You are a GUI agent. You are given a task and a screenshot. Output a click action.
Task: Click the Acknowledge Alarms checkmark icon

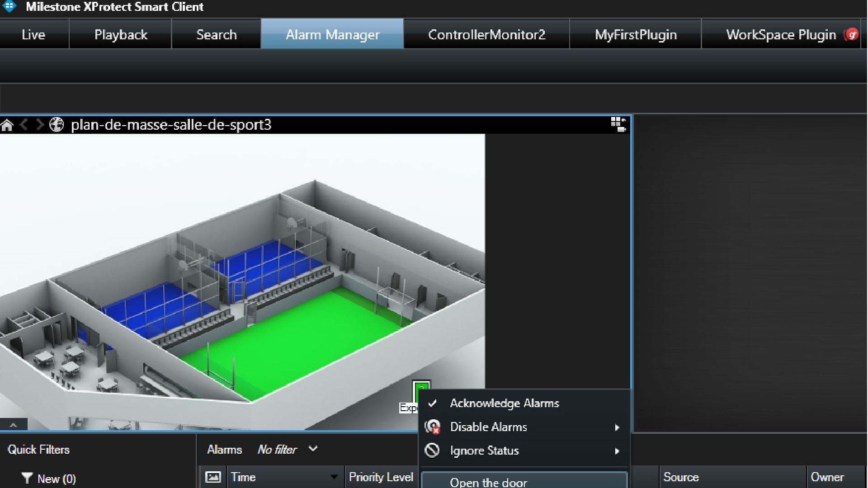click(x=433, y=404)
